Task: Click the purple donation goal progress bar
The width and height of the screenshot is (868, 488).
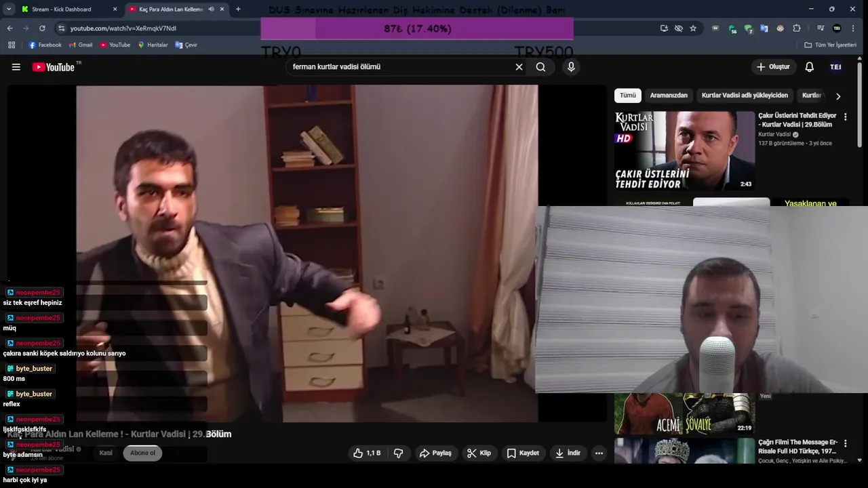Action: pos(417,28)
